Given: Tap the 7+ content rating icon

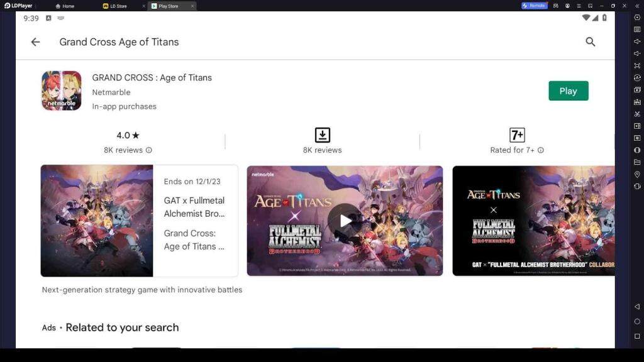Looking at the screenshot, I should pos(517,135).
